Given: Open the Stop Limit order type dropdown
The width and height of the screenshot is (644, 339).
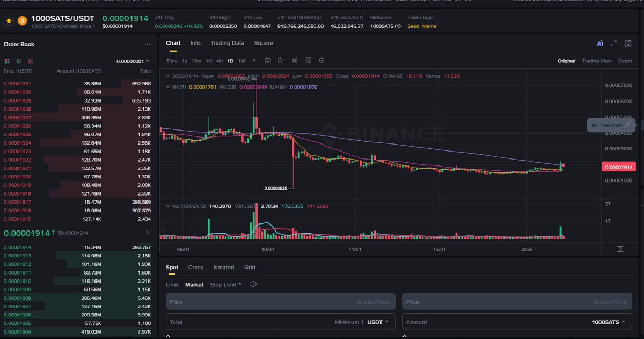Looking at the screenshot, I should 225,284.
